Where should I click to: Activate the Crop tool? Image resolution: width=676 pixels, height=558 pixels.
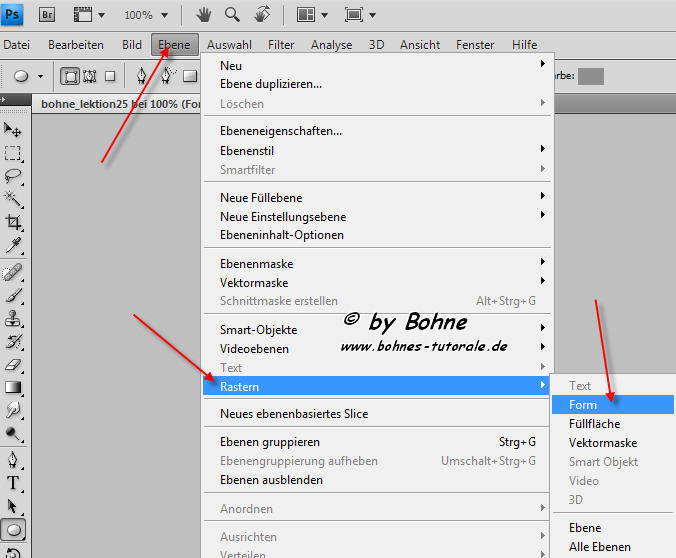[x=13, y=222]
